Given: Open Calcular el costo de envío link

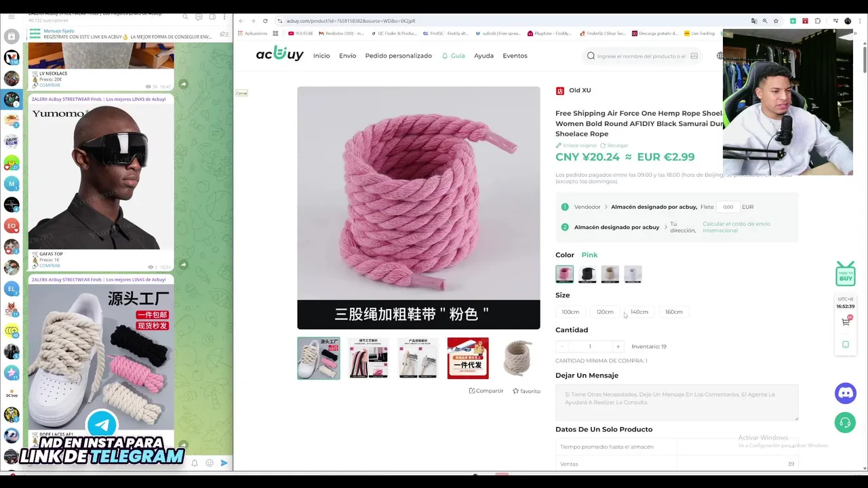Looking at the screenshot, I should point(736,227).
